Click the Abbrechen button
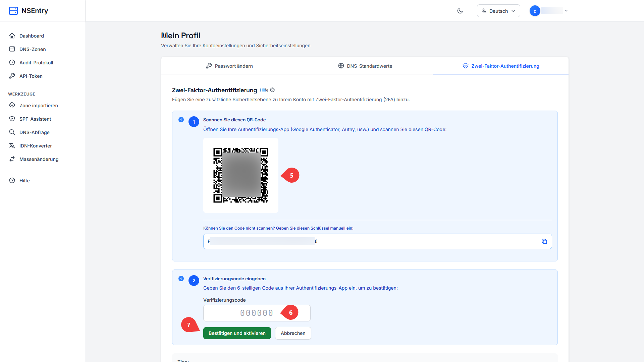The image size is (644, 362). [293, 333]
